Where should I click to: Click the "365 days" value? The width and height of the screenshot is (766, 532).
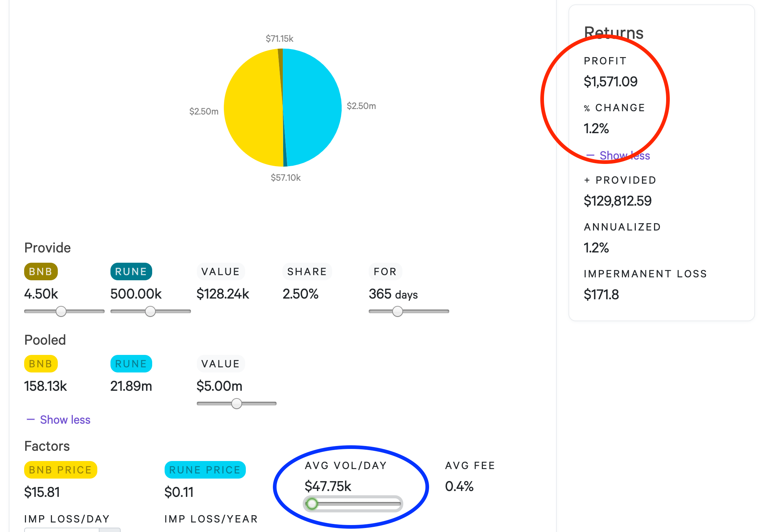(393, 294)
